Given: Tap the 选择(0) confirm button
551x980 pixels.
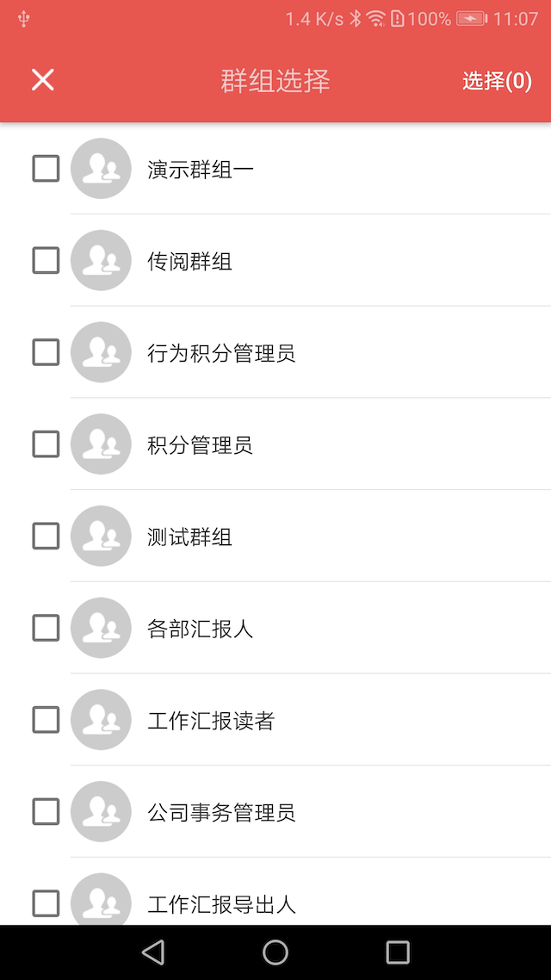Looking at the screenshot, I should pyautogui.click(x=497, y=81).
